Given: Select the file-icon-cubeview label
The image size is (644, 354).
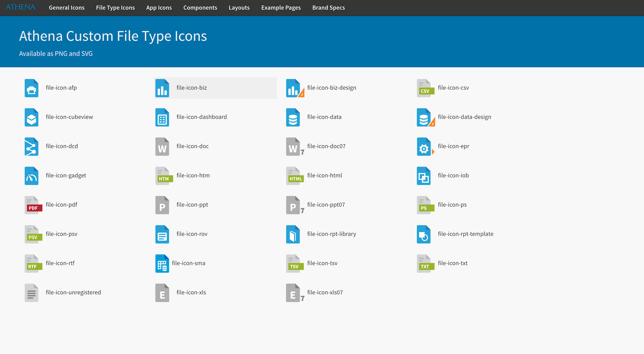Looking at the screenshot, I should [x=69, y=117].
